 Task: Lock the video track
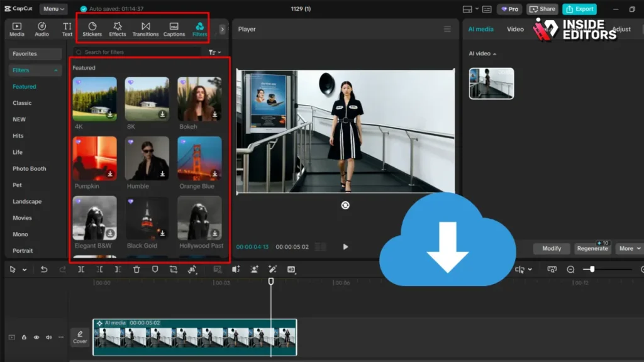click(24, 337)
